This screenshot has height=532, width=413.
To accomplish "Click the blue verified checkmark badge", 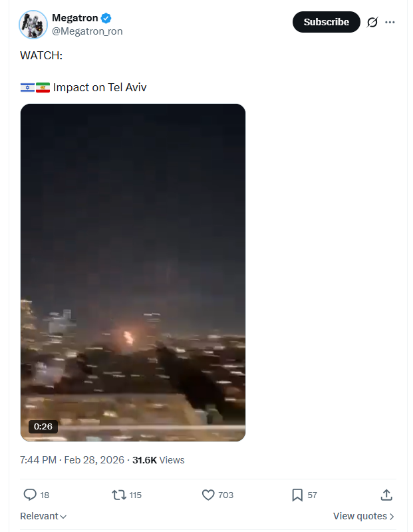I will [x=106, y=18].
